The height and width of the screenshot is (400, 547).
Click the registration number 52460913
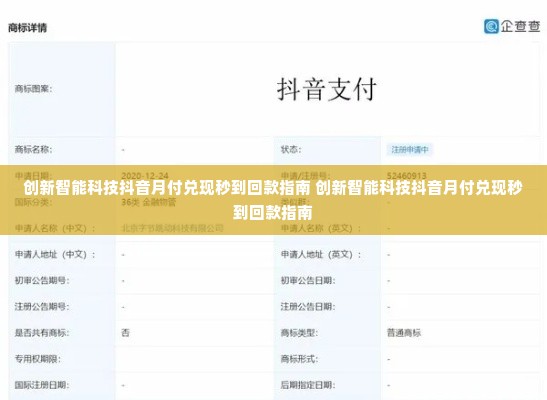pos(406,175)
